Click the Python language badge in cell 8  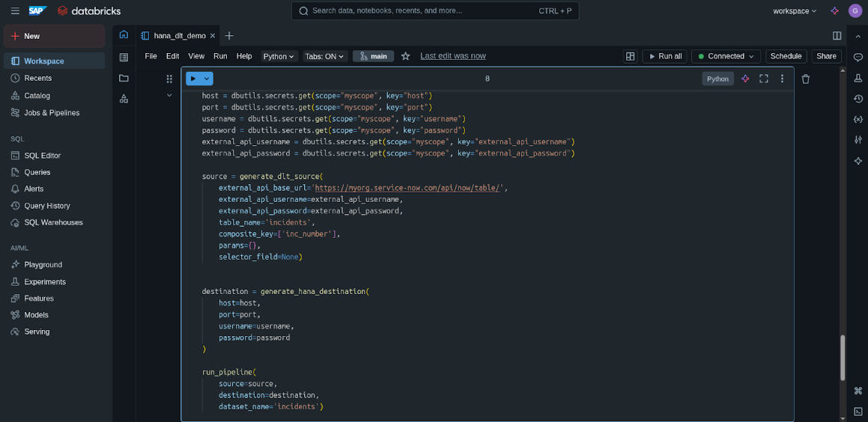(x=718, y=79)
